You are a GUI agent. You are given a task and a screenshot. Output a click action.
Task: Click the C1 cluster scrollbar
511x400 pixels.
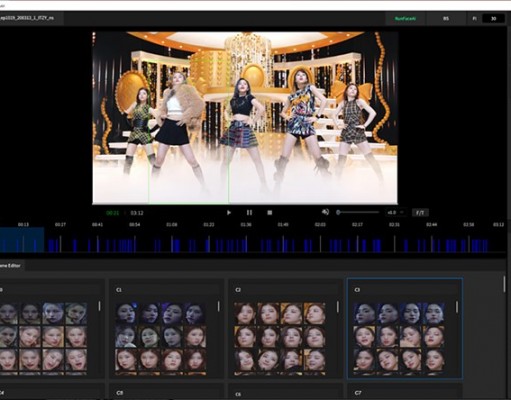(x=219, y=306)
